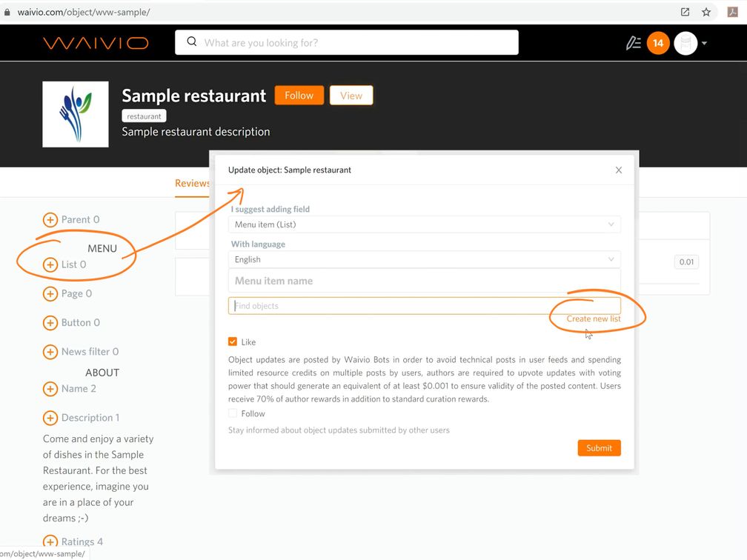747x560 pixels.
Task: Open the write post pencil icon
Action: 633,44
